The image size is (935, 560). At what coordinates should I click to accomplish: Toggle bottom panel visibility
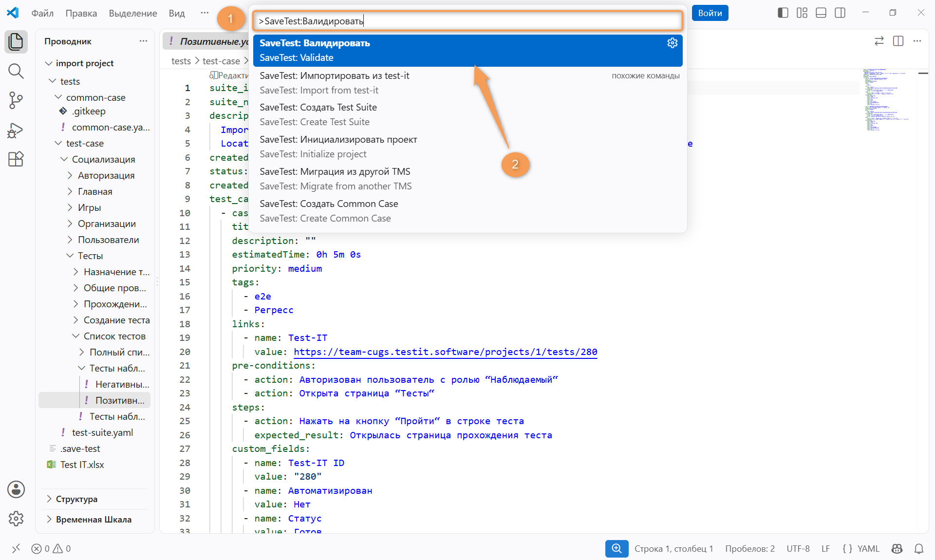pyautogui.click(x=821, y=13)
